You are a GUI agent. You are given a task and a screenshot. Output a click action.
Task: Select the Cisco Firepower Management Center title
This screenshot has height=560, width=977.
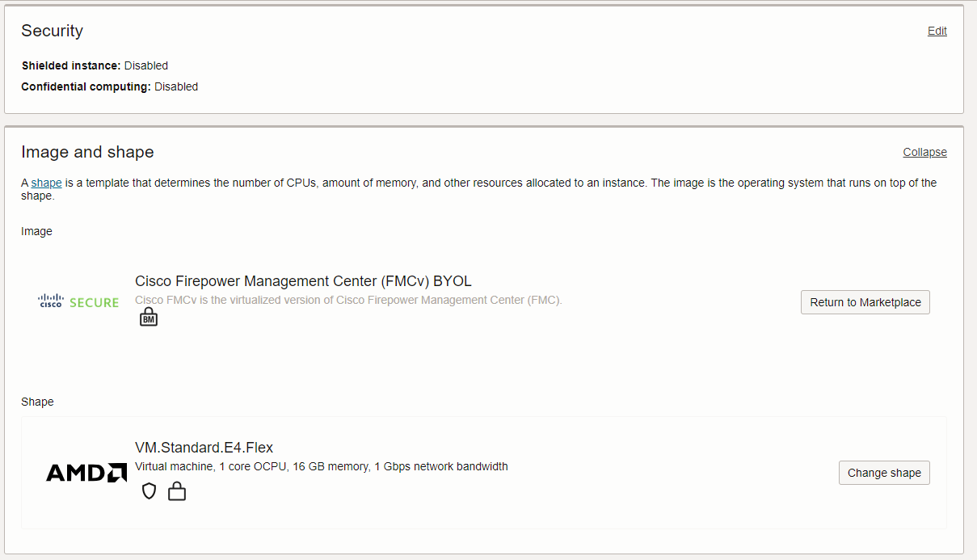pos(303,281)
